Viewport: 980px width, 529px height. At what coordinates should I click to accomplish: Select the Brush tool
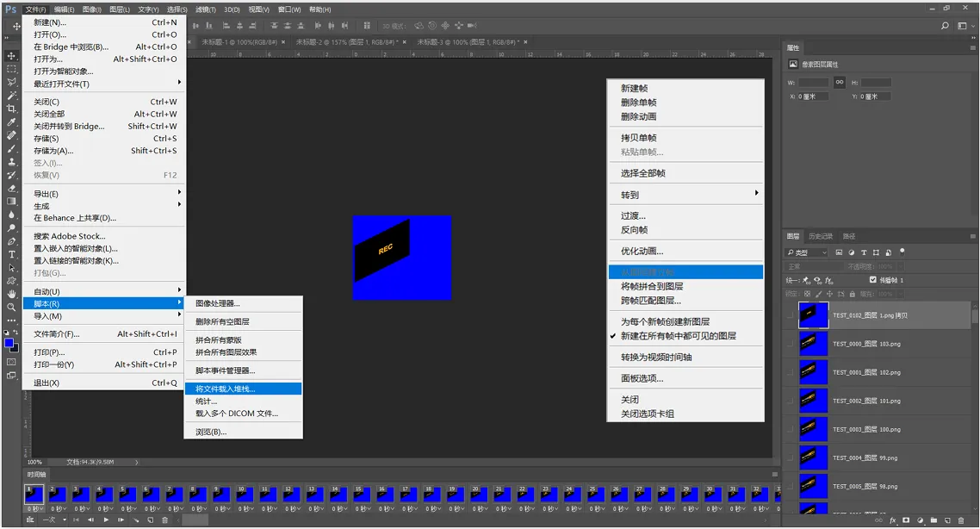point(11,148)
